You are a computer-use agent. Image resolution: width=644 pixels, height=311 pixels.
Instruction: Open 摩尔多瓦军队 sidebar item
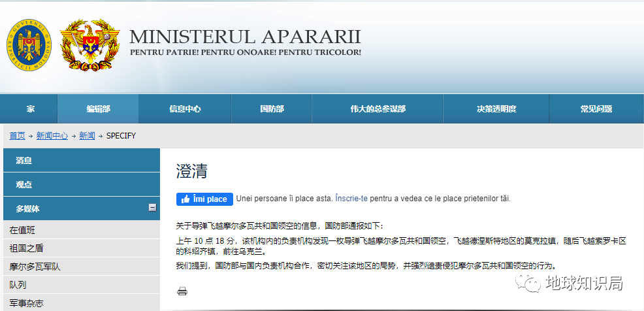(x=82, y=266)
